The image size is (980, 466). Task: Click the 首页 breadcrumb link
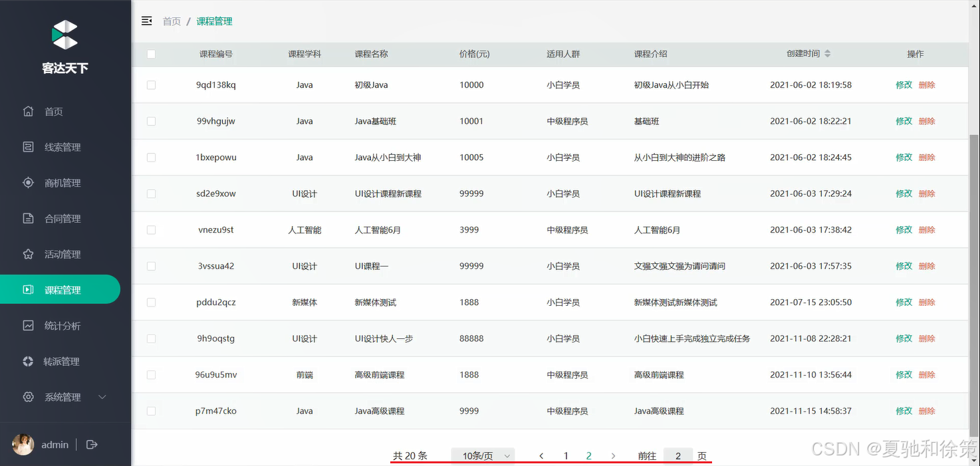click(x=172, y=21)
